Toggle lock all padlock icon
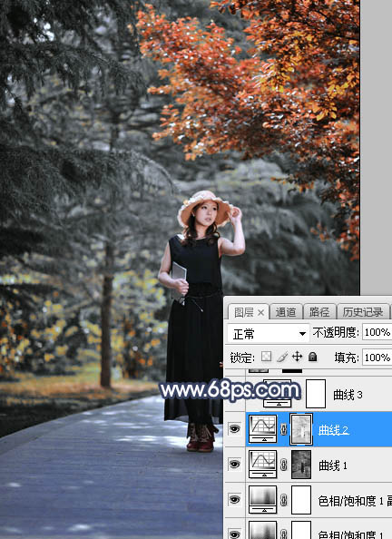The image size is (392, 539). (x=312, y=357)
